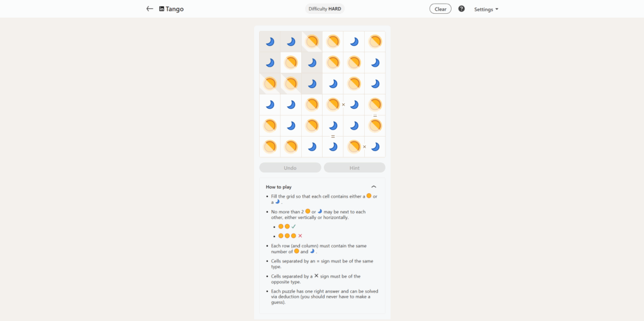Screen dimensions: 644x321
Task: Click the back arrow beside Tango
Action: coord(150,9)
